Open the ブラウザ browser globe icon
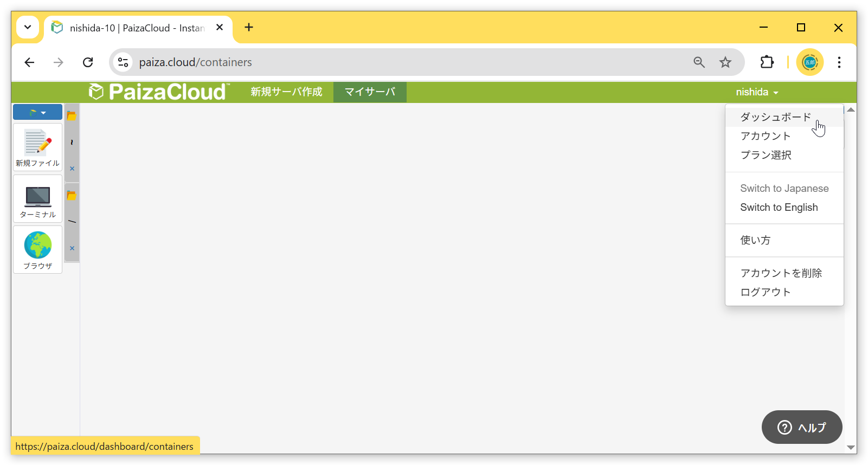Screen dimensions: 868x465 [x=37, y=250]
